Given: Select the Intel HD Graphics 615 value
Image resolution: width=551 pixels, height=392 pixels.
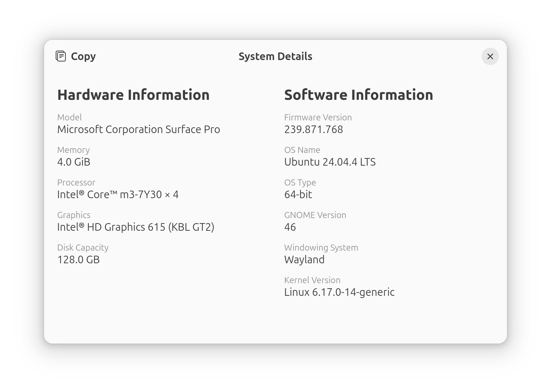Looking at the screenshot, I should coord(136,227).
